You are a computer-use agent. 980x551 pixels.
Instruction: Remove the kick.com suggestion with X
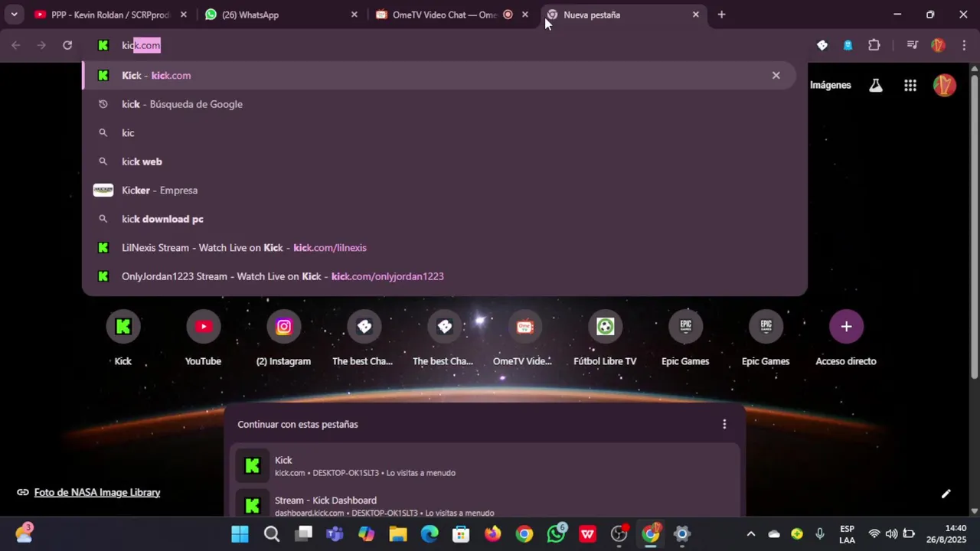click(x=776, y=75)
